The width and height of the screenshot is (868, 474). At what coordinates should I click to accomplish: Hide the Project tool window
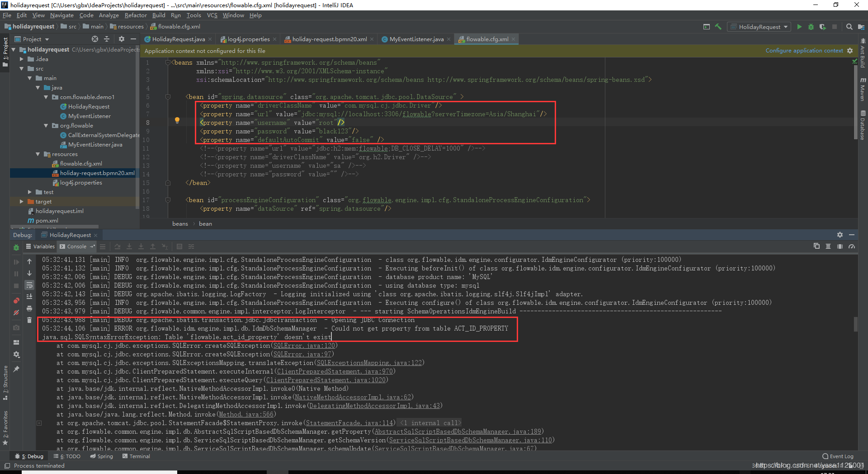click(133, 39)
